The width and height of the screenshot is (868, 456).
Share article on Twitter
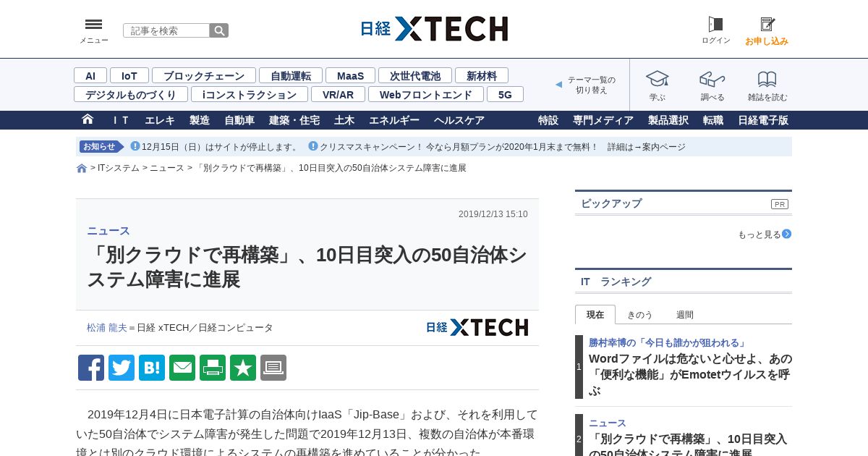pos(122,368)
